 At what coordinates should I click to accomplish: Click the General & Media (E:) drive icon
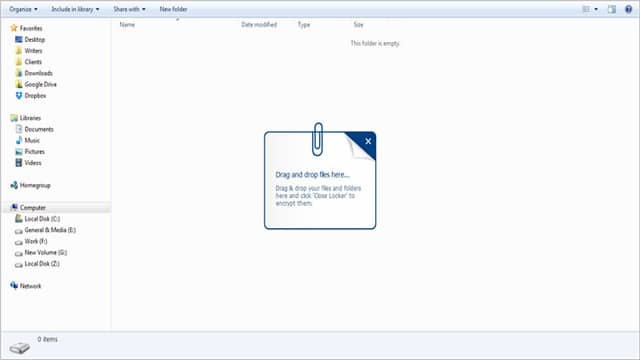(19, 231)
